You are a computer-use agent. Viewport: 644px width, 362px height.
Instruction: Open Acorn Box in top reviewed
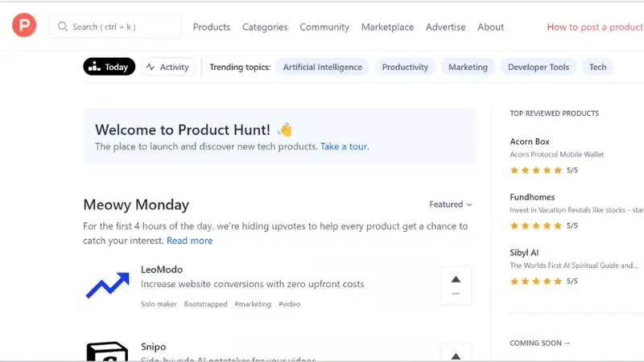tap(530, 142)
